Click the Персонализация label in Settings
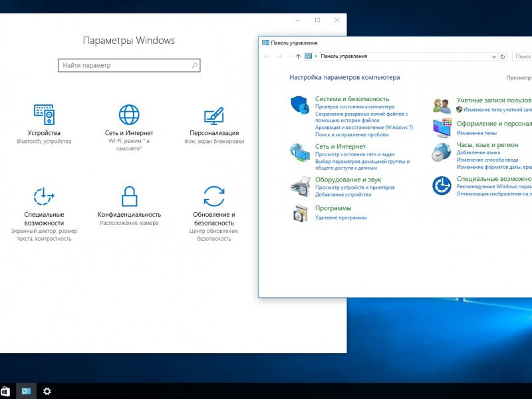 click(x=214, y=133)
